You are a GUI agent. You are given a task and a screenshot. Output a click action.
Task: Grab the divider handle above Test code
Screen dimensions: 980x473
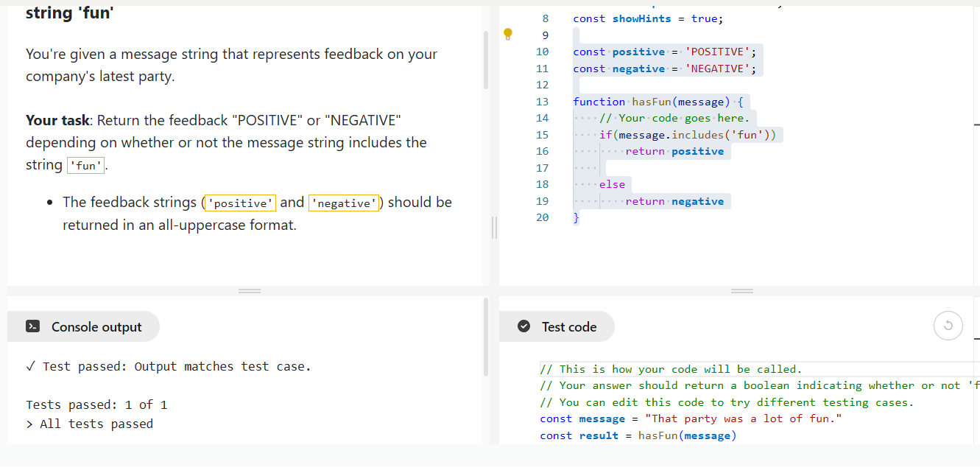point(741,291)
